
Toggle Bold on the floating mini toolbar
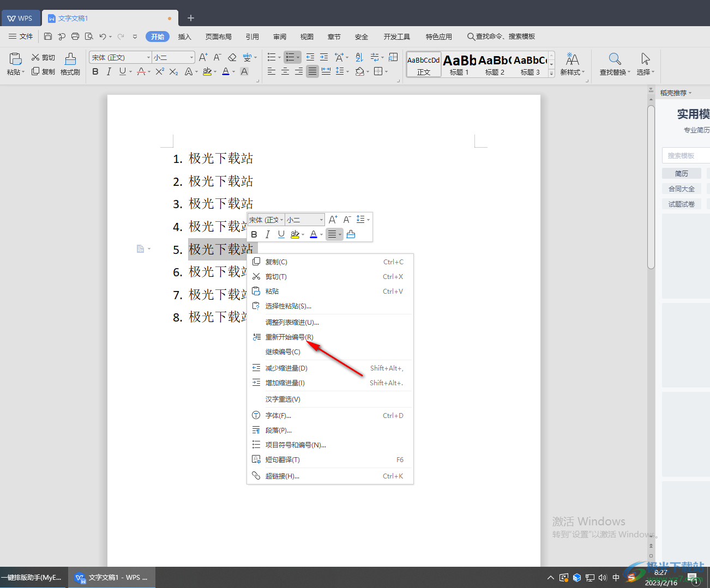pyautogui.click(x=254, y=234)
